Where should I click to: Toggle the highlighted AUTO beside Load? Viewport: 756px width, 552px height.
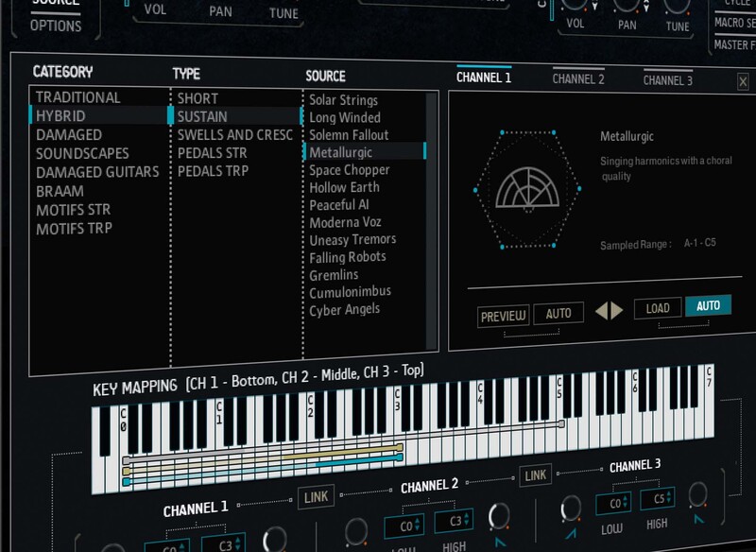point(708,307)
